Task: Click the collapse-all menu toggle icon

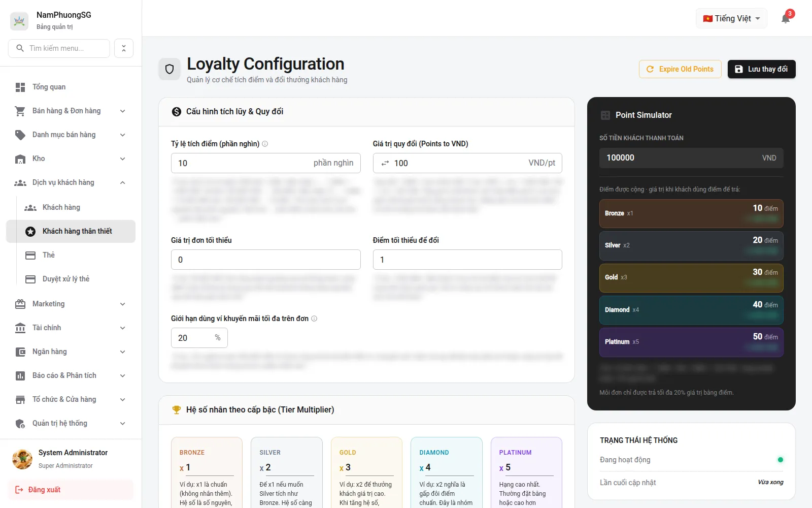Action: coord(124,48)
